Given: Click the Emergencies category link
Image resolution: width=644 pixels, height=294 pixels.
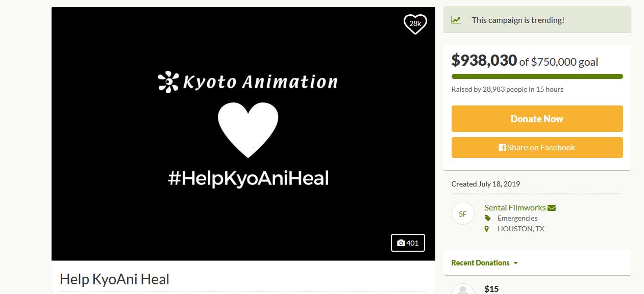Looking at the screenshot, I should pyautogui.click(x=517, y=218).
